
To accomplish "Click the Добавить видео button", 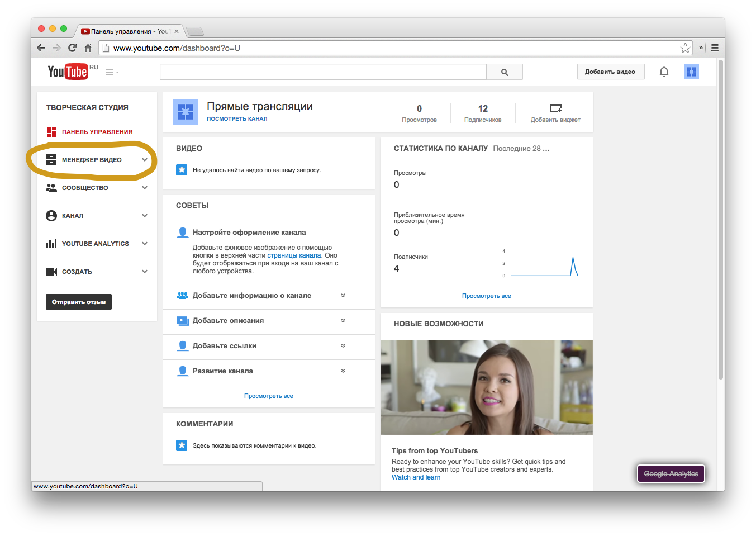I will [610, 72].
